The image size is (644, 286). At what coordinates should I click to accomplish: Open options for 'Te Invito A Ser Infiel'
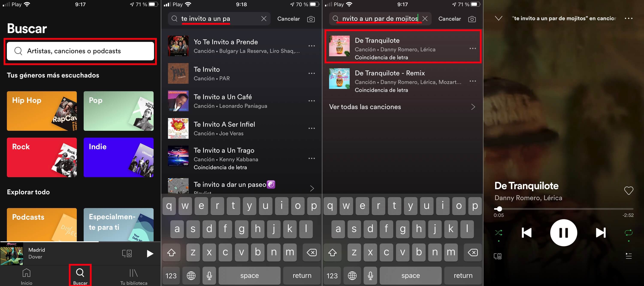[311, 129]
